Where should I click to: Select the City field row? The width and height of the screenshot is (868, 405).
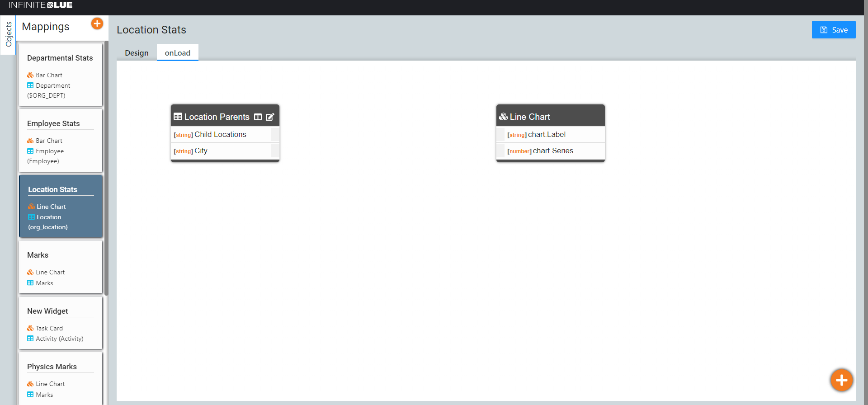[225, 151]
